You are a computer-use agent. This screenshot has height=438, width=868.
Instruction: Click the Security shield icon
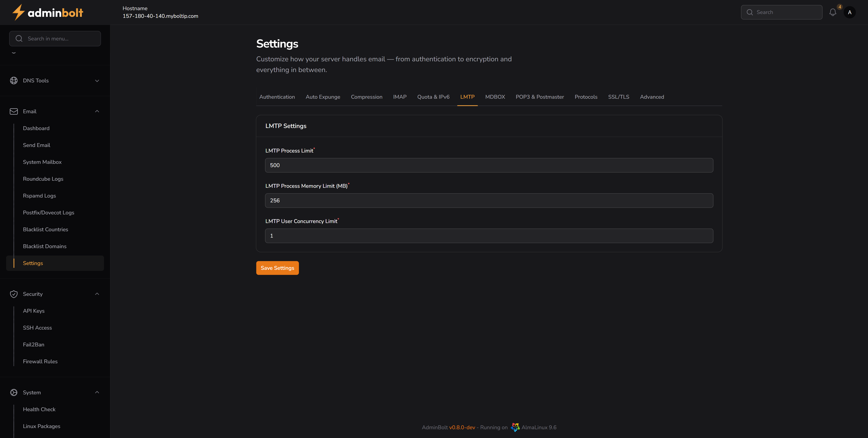pos(14,294)
